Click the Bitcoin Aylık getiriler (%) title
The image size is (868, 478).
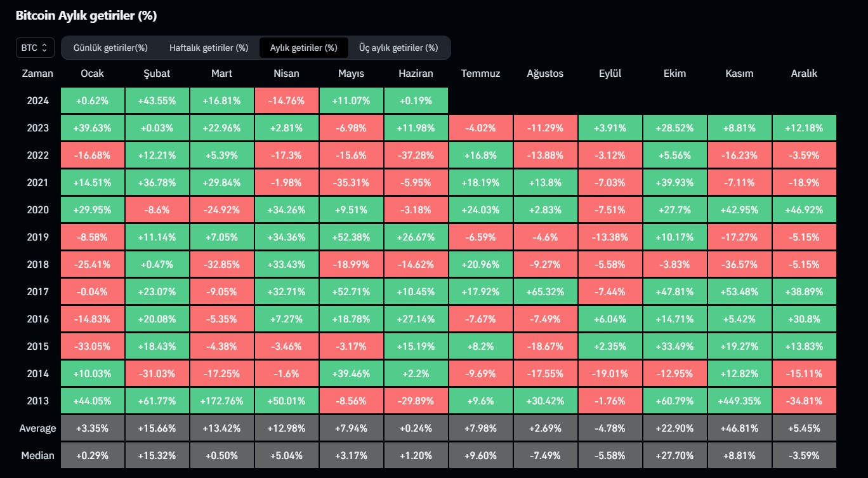tap(86, 16)
